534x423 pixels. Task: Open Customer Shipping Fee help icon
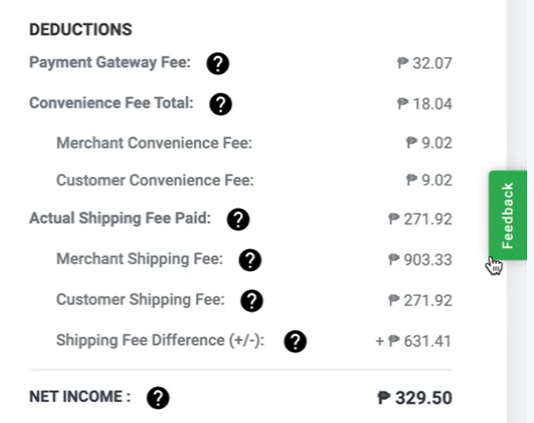click(x=252, y=300)
